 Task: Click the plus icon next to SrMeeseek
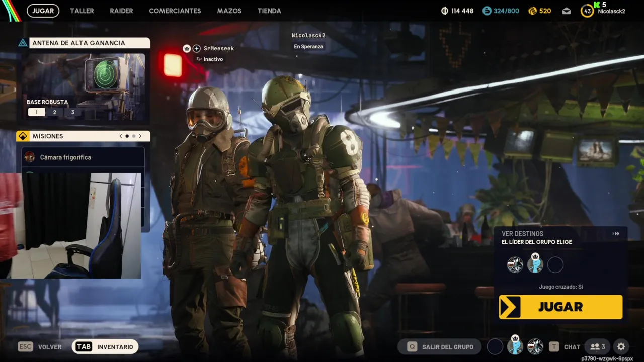tap(197, 49)
